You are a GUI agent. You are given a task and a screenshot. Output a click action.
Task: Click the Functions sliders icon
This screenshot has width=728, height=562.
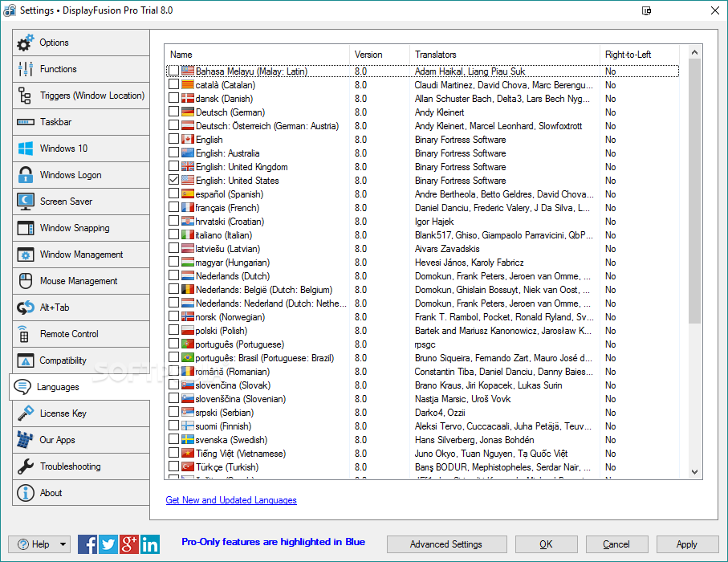25,69
